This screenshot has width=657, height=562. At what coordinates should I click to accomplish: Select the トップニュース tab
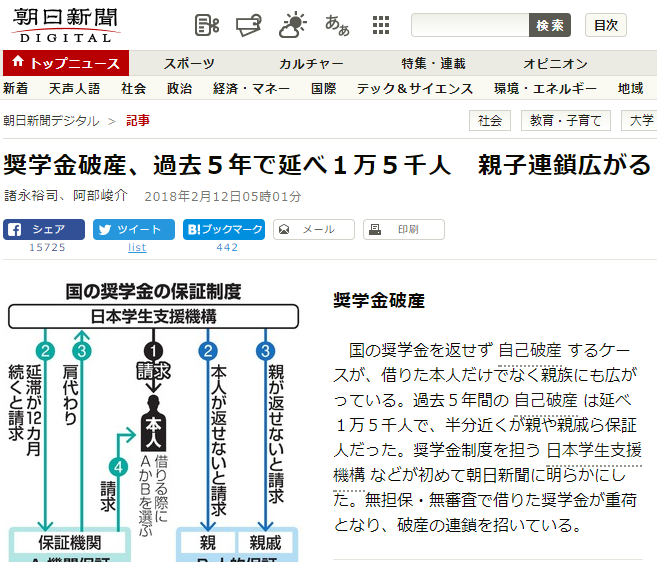point(66,63)
